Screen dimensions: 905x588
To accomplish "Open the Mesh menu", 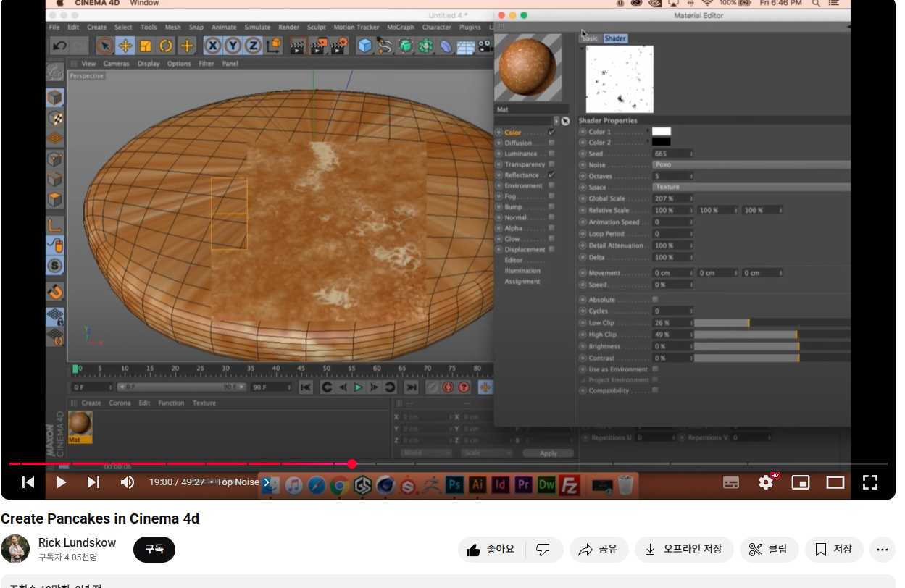I will (x=172, y=28).
